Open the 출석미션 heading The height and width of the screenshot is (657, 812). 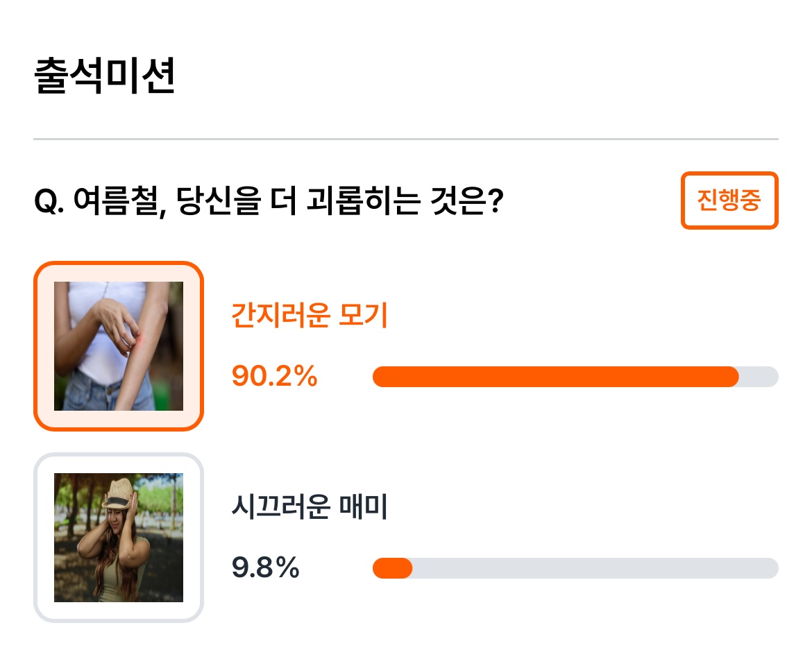coord(104,76)
